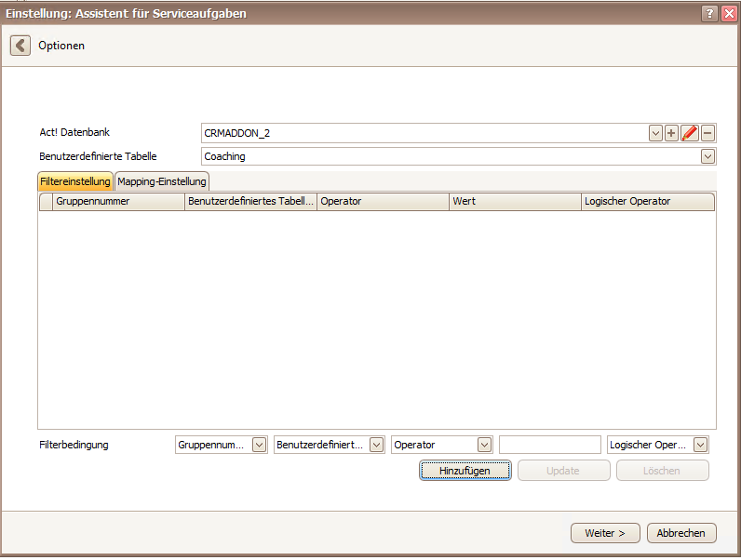This screenshot has width=741, height=560.
Task: Sort by Benutzerdefiniertes Tabell... column header
Action: coord(250,201)
